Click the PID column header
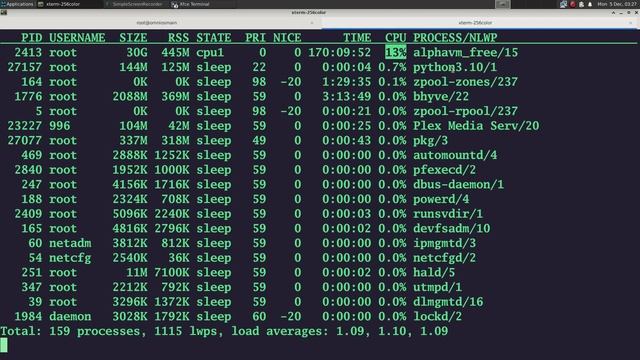The image size is (640, 360). [x=32, y=38]
